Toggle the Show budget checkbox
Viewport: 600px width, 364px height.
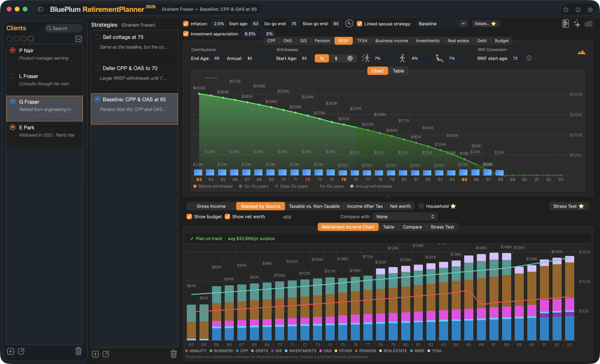point(189,217)
